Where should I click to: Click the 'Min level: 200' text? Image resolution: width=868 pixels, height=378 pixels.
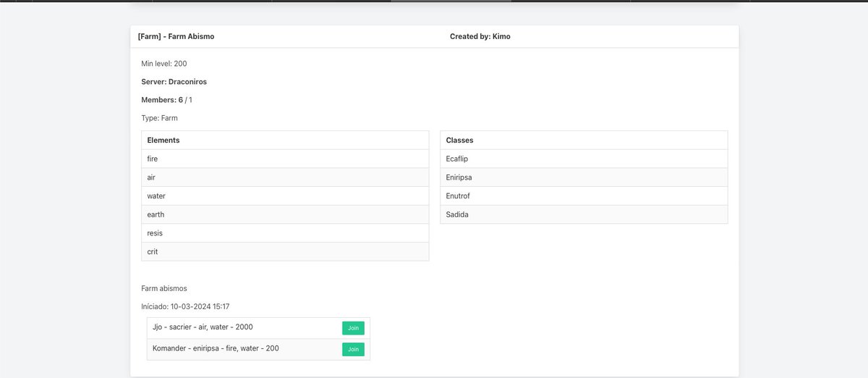coord(164,64)
